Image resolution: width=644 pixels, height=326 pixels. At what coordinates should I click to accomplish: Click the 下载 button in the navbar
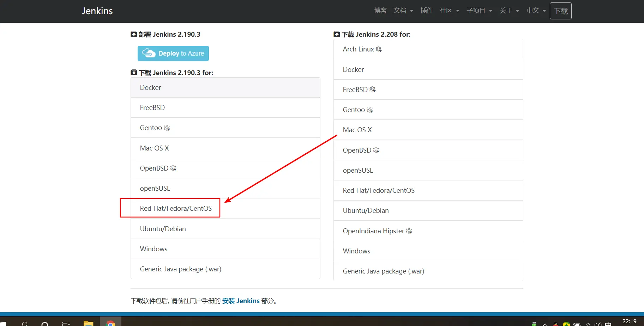(561, 11)
